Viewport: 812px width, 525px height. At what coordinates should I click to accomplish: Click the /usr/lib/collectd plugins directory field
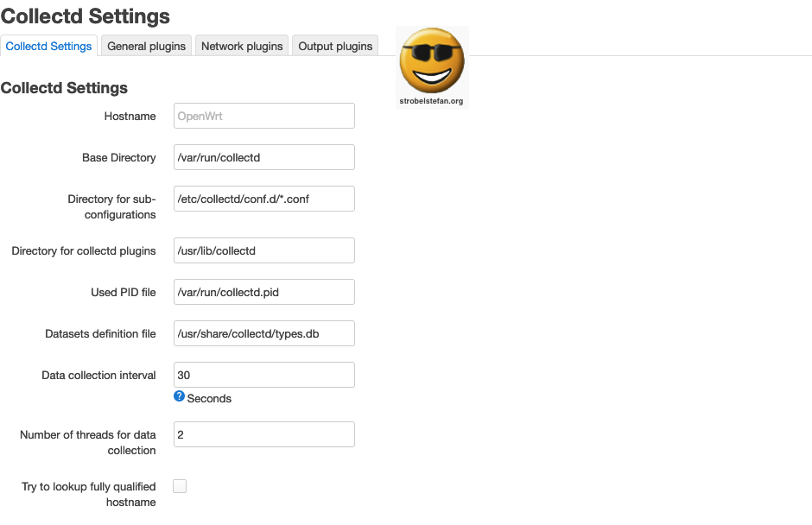click(x=263, y=250)
